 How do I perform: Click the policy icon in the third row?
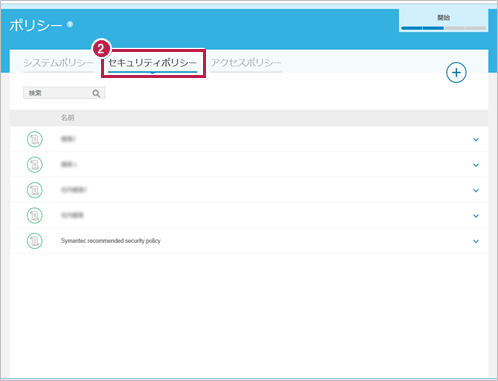click(x=35, y=190)
